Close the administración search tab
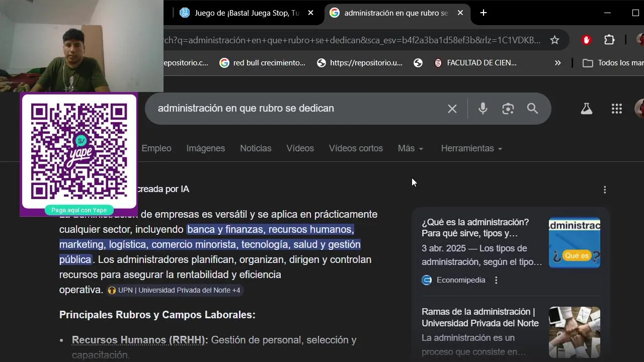Viewport: 644px width, 362px height. (460, 13)
